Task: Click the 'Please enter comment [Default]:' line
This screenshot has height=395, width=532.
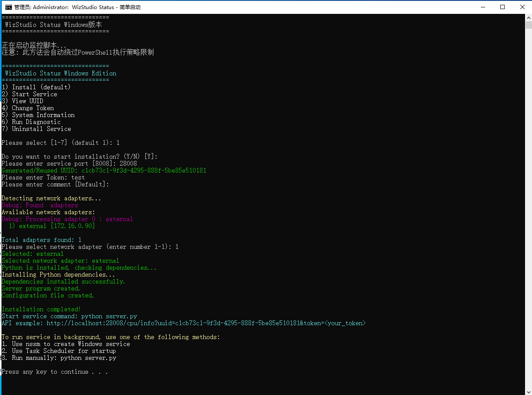Action: click(55, 184)
